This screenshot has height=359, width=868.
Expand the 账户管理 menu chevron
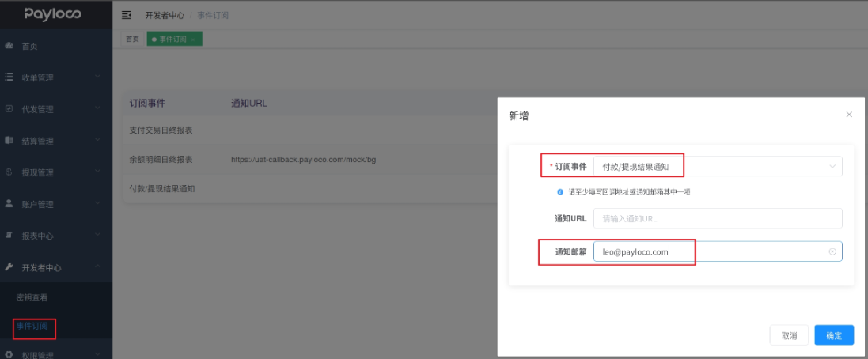click(97, 203)
